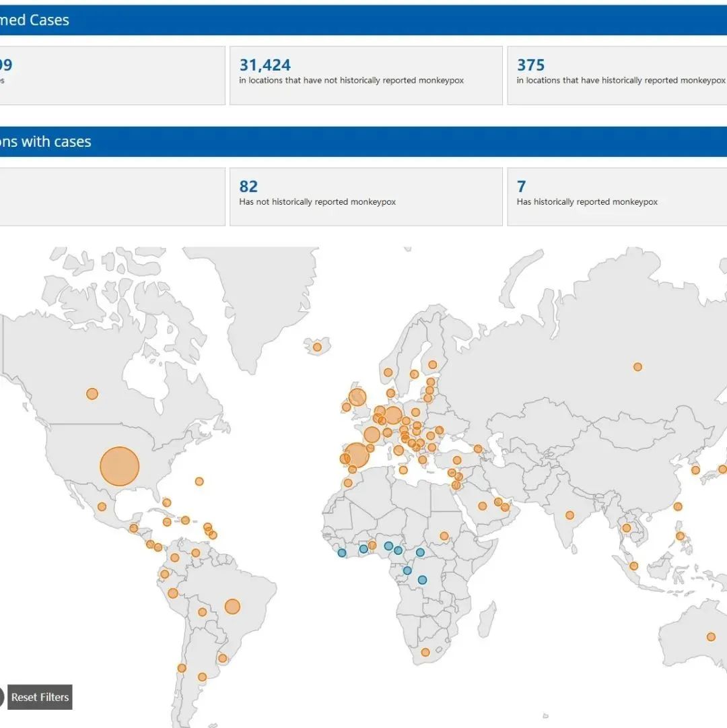Select the orange marker in Russia

[637, 367]
